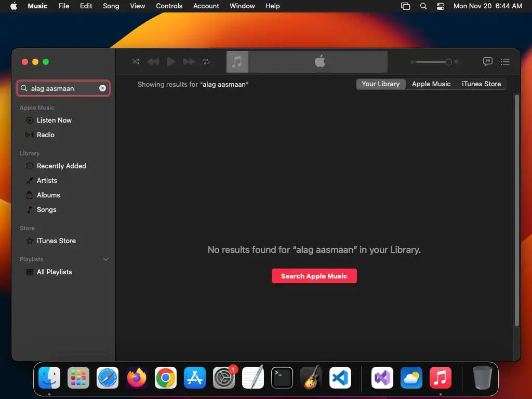Open the Controls menu
This screenshot has height=399, width=532.
tap(169, 6)
